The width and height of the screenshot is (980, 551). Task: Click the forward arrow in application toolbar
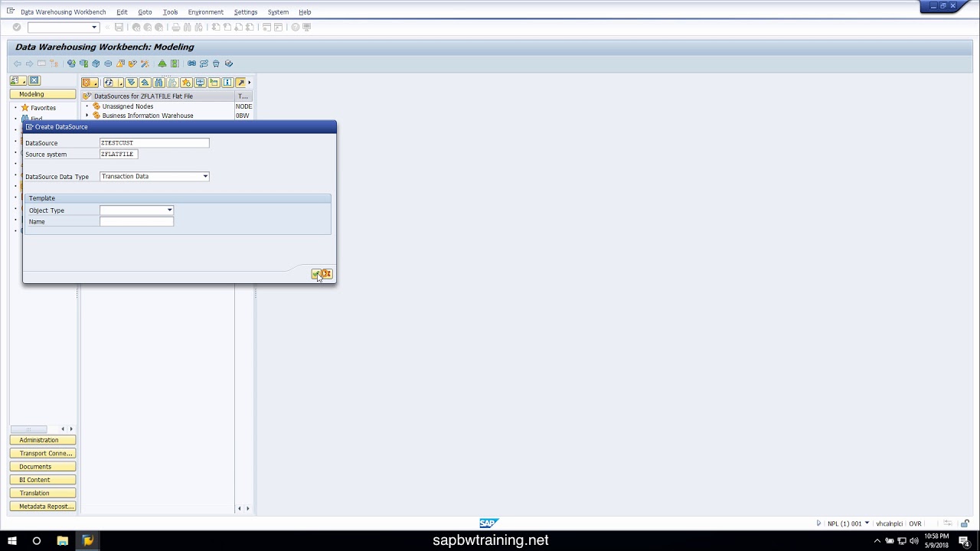(x=29, y=64)
